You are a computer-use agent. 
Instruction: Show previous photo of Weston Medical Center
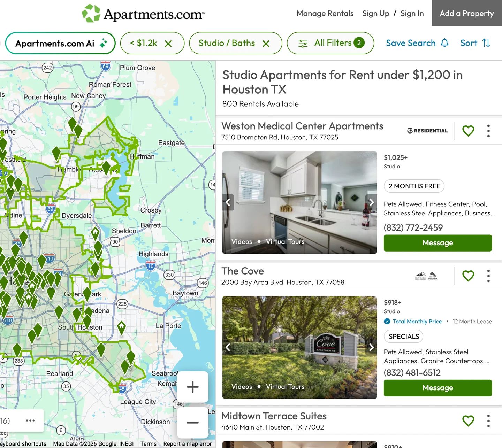(228, 202)
